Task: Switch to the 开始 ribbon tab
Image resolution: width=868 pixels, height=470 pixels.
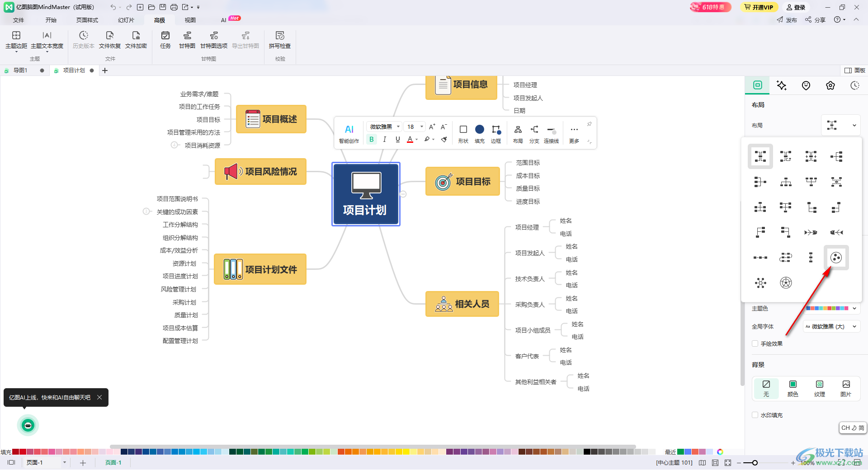Action: tap(51, 20)
